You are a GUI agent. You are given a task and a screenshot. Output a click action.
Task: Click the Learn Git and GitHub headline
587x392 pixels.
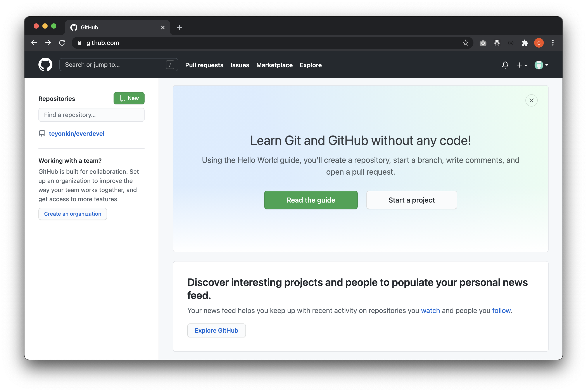click(x=360, y=141)
